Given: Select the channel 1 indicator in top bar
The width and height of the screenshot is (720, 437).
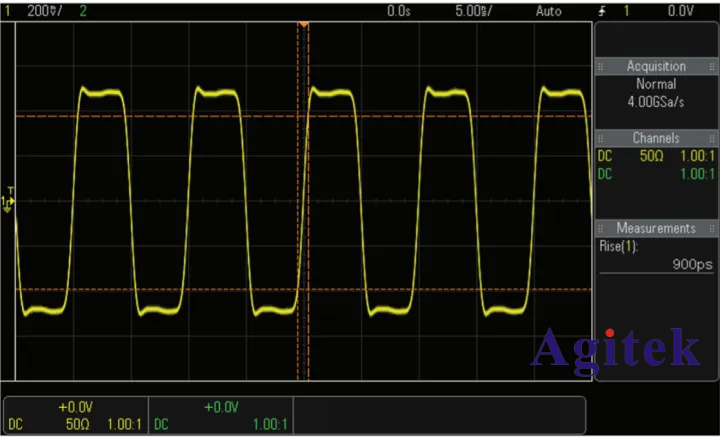Looking at the screenshot, I should tap(6, 11).
